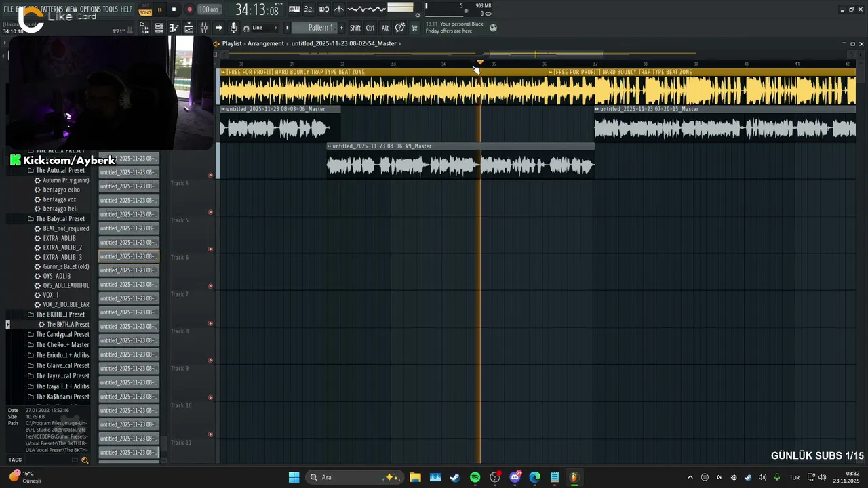868x488 pixels.
Task: Open the FILE menu
Action: (x=8, y=9)
